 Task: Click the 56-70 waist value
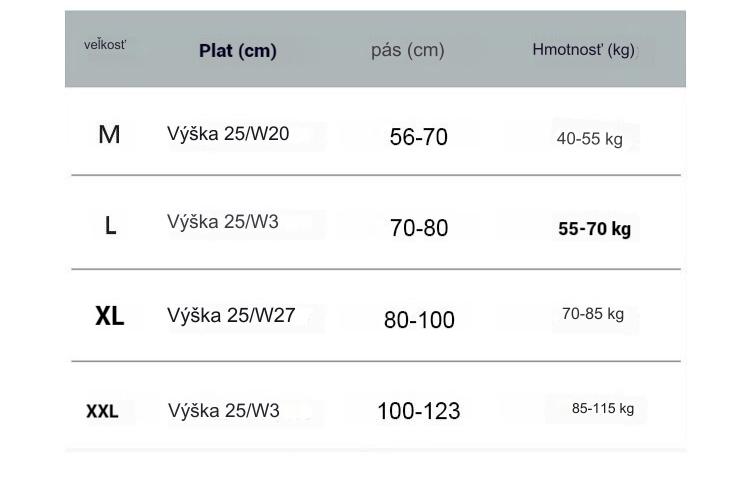point(418,137)
